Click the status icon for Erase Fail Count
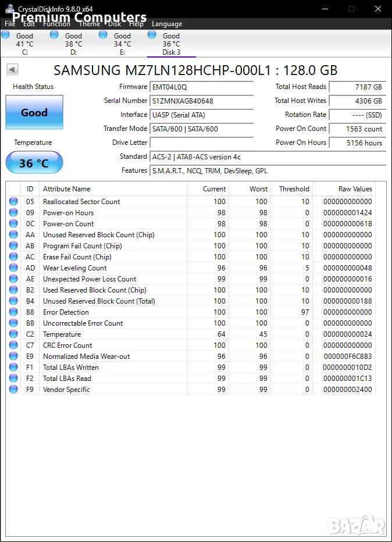This screenshot has height=542, width=392. pos(13,256)
